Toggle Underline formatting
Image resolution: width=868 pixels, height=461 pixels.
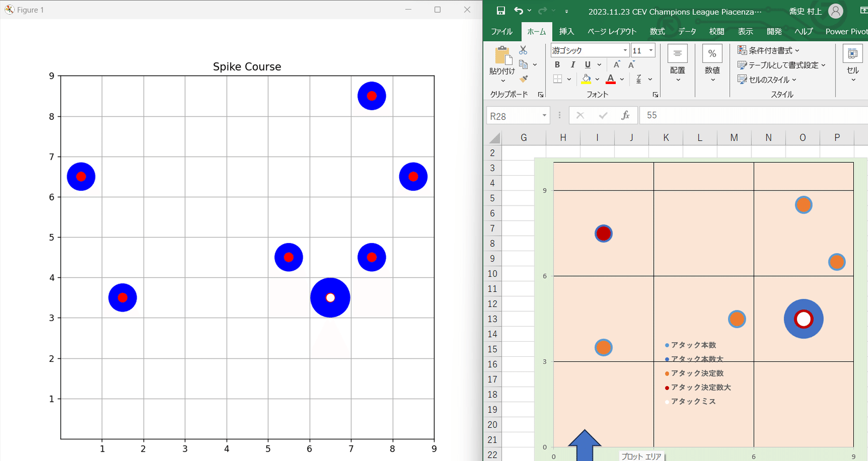(588, 65)
